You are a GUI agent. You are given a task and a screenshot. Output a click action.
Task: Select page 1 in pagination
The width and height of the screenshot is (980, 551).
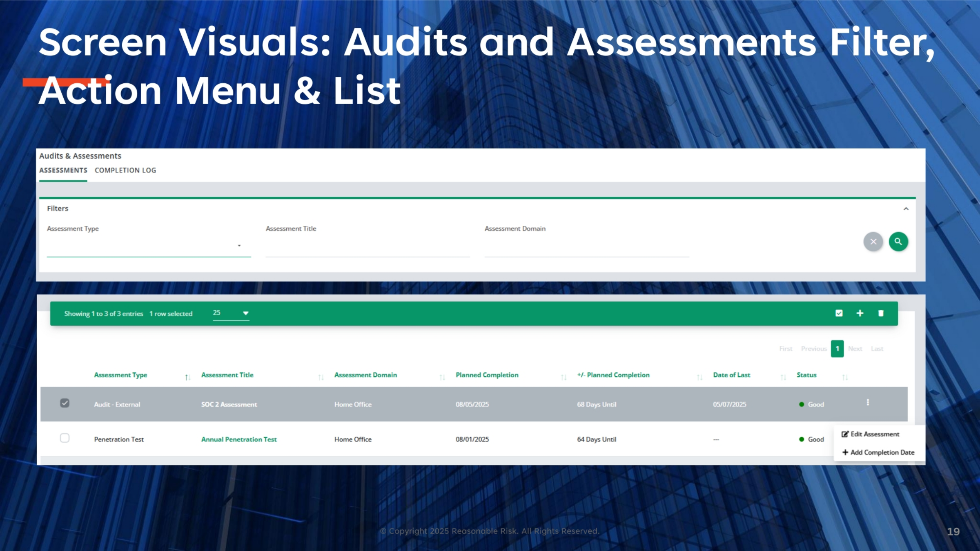837,349
